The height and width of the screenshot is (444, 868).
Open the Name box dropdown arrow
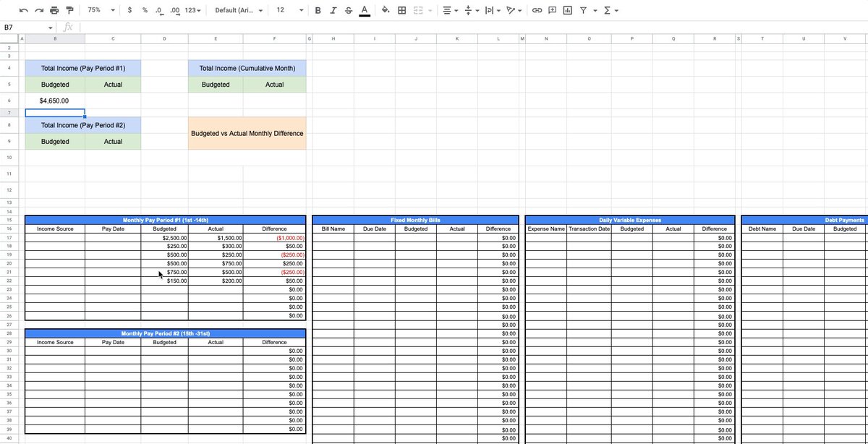click(x=51, y=27)
